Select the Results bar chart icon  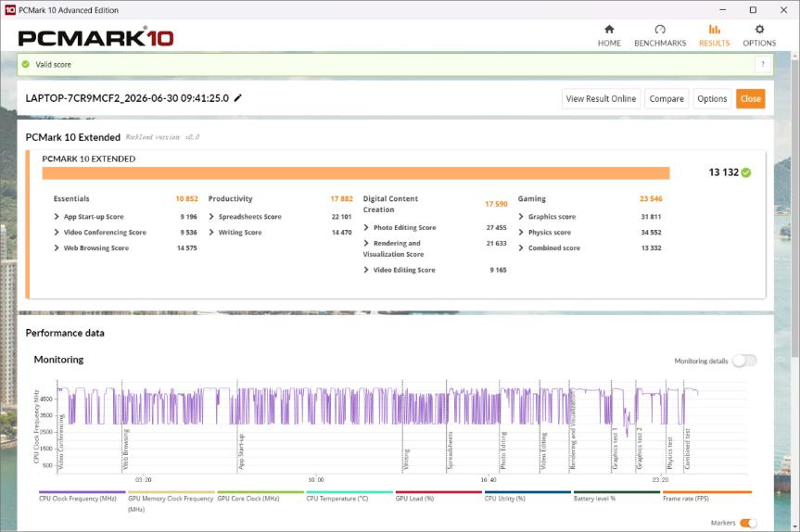point(715,29)
